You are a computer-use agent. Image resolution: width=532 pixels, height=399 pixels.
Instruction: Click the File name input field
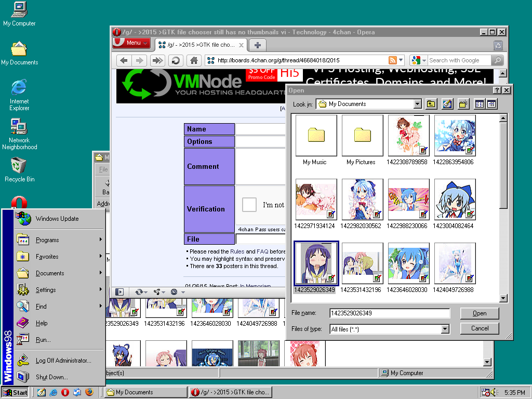(390, 313)
